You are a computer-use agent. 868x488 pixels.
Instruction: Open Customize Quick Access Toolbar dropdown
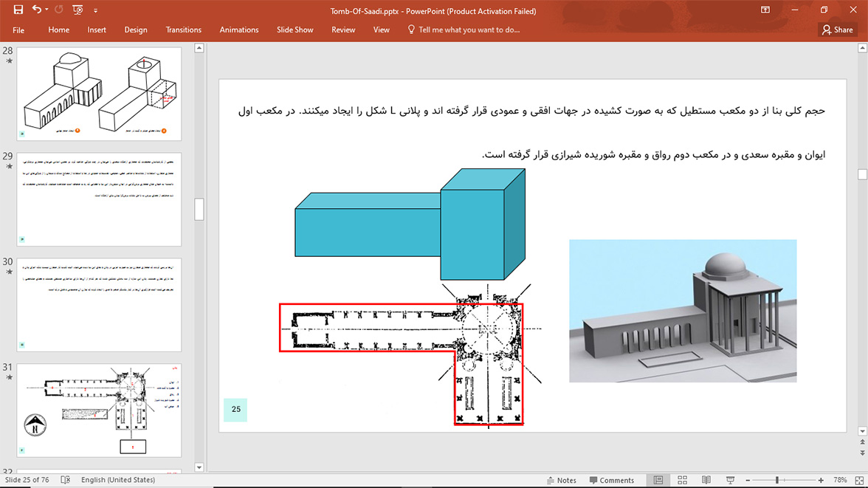click(95, 10)
